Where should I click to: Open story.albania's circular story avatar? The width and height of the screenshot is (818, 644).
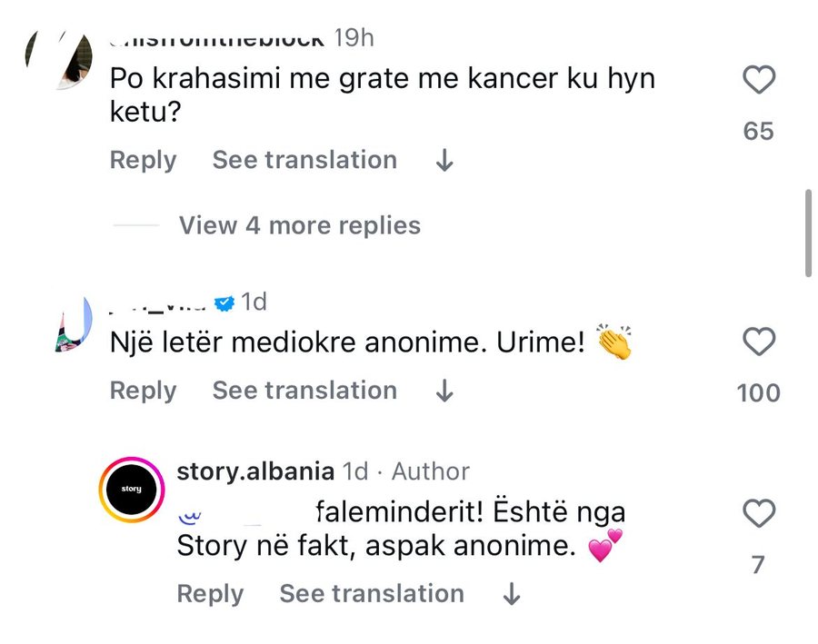click(132, 489)
